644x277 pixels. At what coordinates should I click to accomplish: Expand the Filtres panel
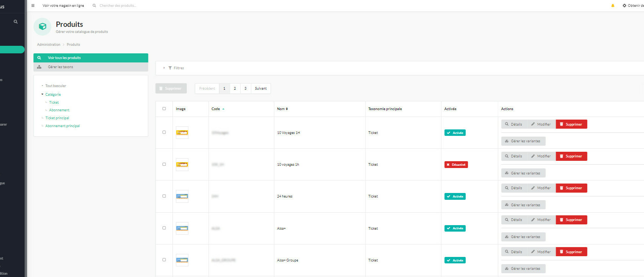(x=176, y=68)
